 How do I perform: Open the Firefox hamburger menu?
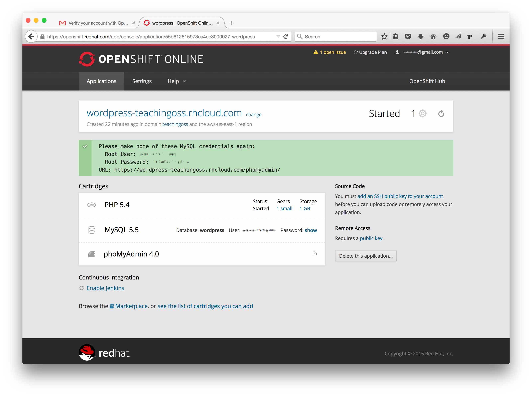coord(501,36)
